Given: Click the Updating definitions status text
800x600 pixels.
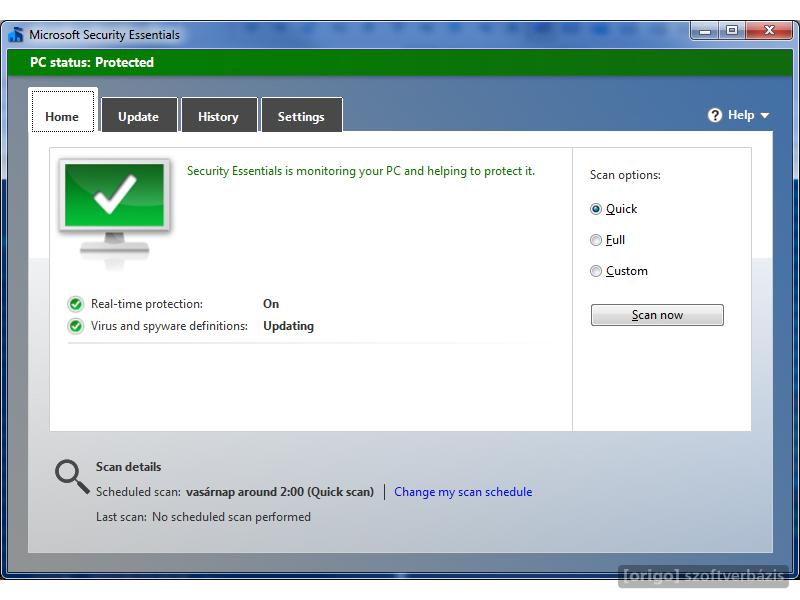Looking at the screenshot, I should pyautogui.click(x=288, y=326).
